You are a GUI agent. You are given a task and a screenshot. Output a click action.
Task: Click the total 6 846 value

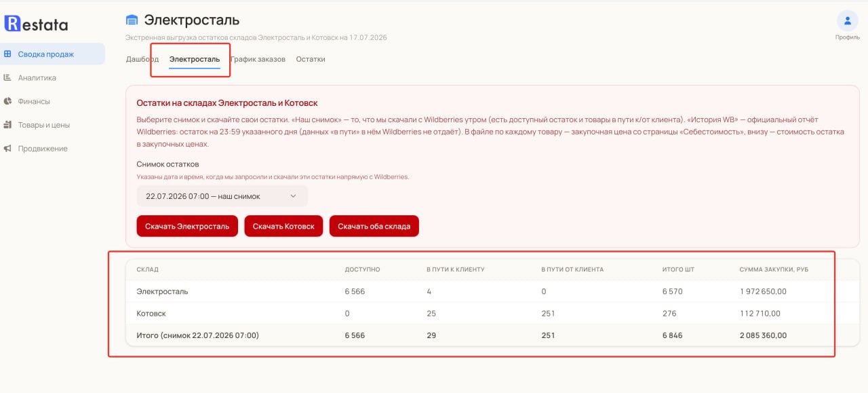point(673,335)
